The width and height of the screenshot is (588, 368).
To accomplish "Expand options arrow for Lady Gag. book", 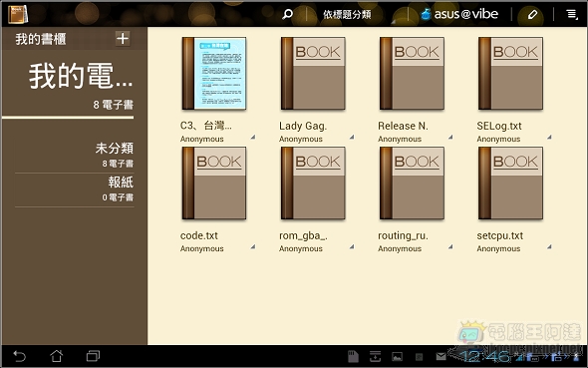I will [352, 138].
